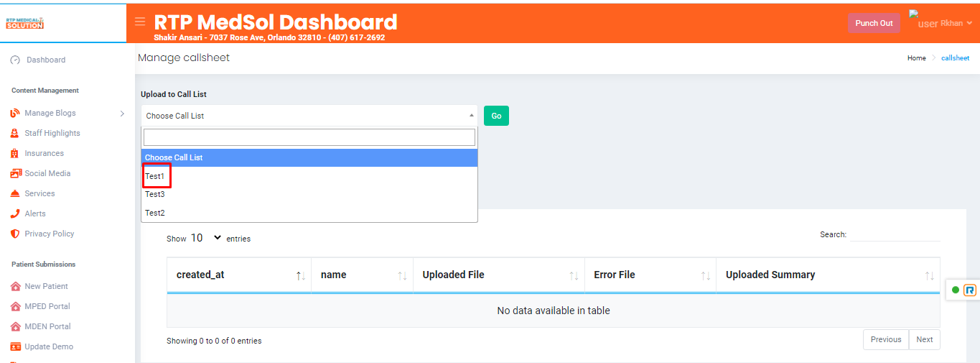Open the Show entries count dropdown
Screen dimensions: 980x363
coord(206,238)
